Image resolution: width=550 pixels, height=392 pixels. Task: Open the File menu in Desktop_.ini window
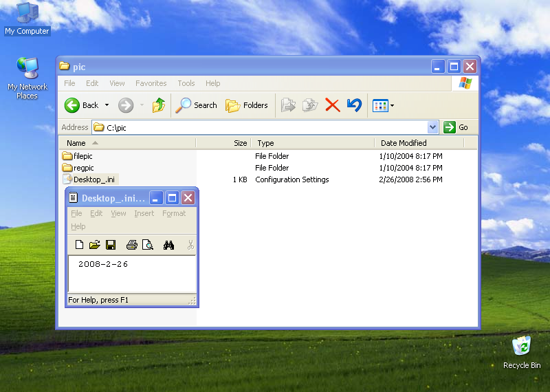[76, 213]
